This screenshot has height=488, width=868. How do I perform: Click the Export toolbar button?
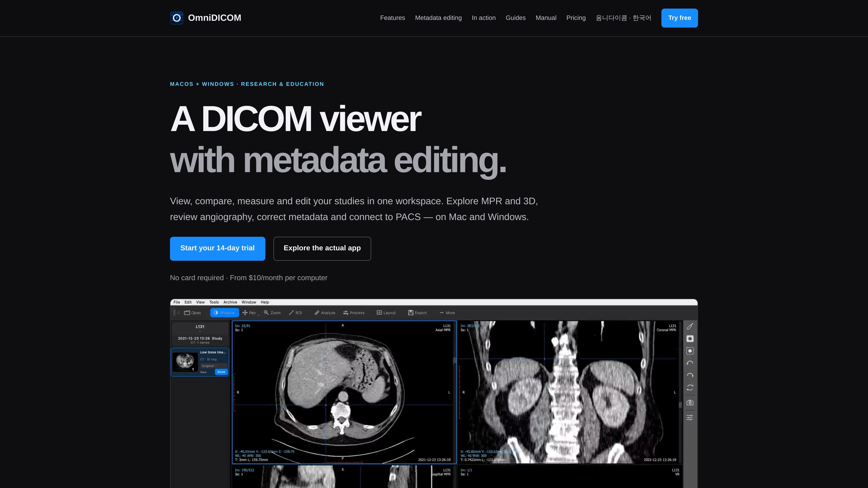(417, 312)
